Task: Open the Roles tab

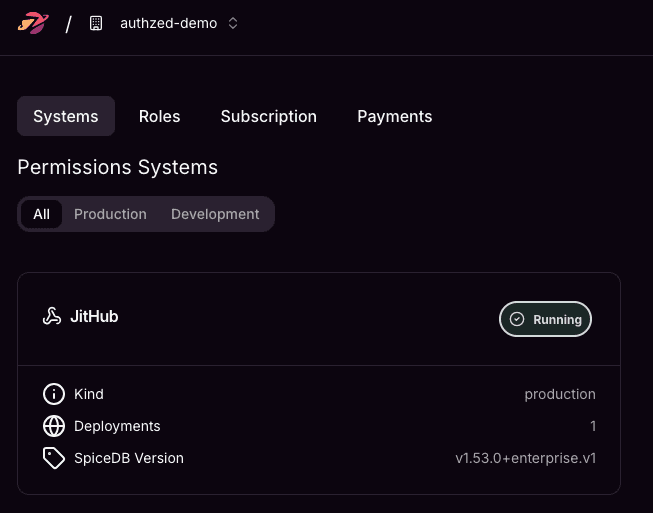Action: point(160,116)
